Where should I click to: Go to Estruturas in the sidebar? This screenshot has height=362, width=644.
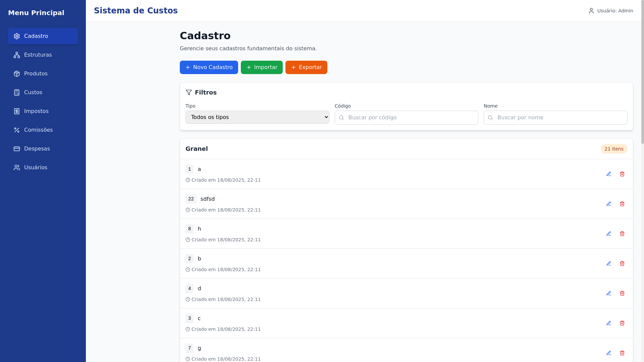click(x=43, y=55)
